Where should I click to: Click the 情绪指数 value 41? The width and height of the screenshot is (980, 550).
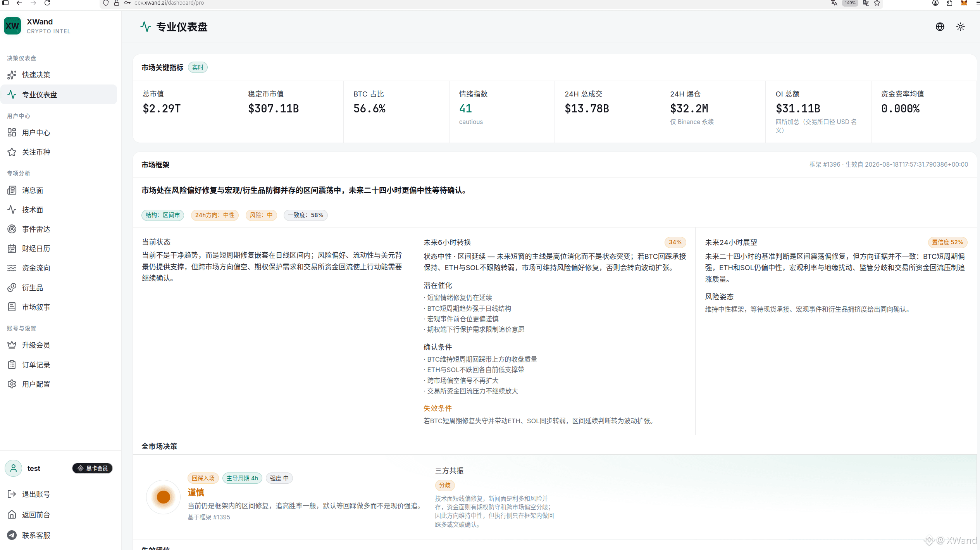pyautogui.click(x=465, y=109)
